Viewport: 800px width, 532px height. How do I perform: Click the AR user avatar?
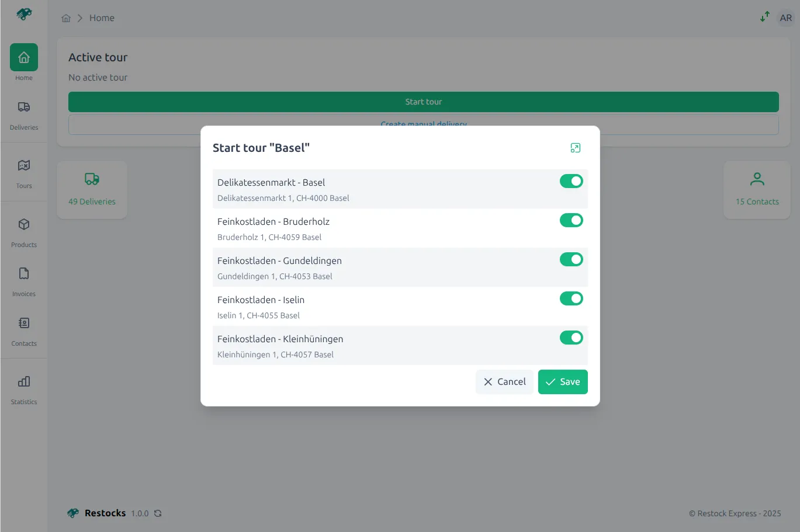(785, 18)
